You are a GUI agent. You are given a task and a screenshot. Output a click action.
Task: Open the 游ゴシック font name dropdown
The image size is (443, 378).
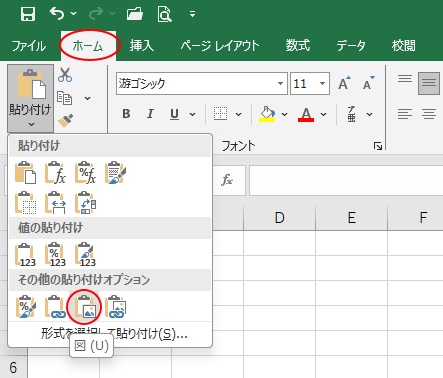280,83
